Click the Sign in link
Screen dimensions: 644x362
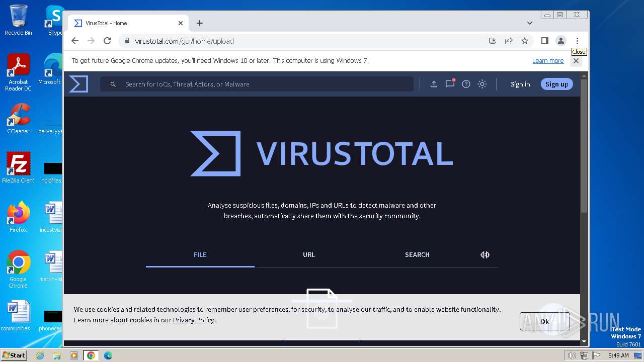coord(520,84)
